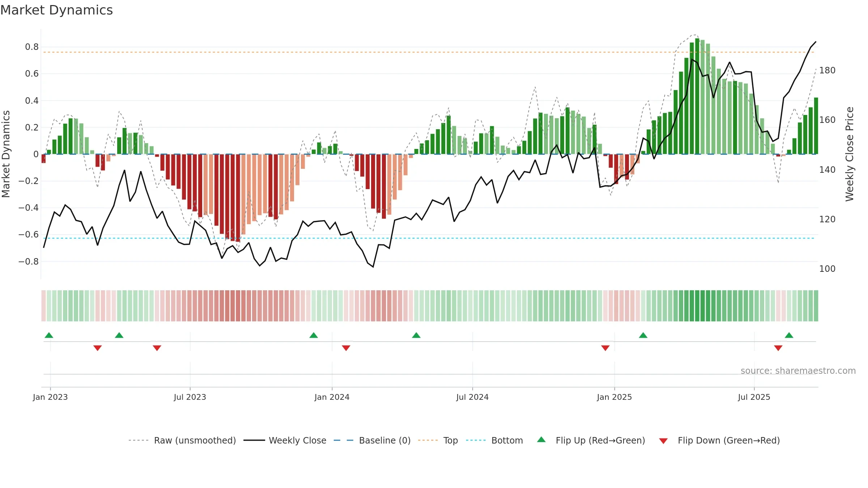Click the Jul 2025 x-axis label
This screenshot has width=868, height=488.
(754, 397)
